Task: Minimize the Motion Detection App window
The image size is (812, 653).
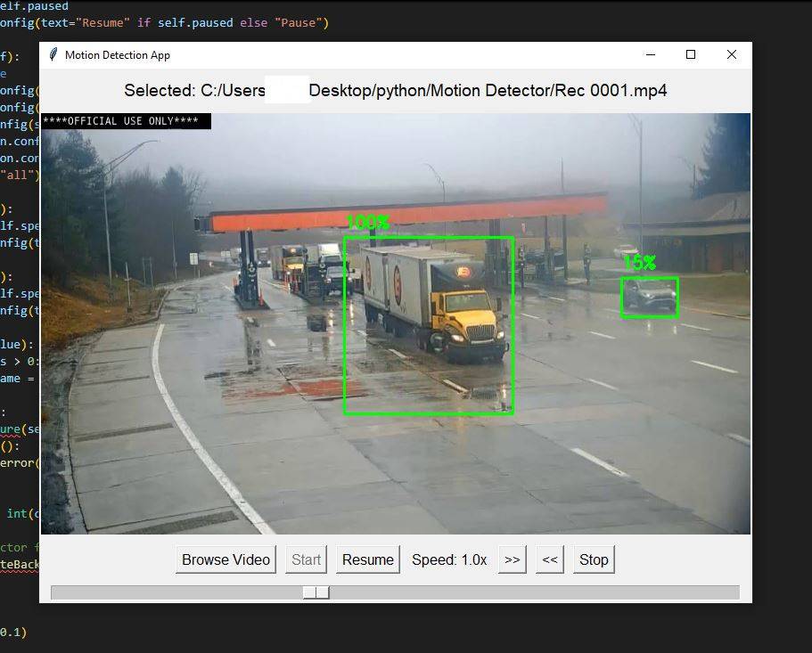Action: [650, 55]
